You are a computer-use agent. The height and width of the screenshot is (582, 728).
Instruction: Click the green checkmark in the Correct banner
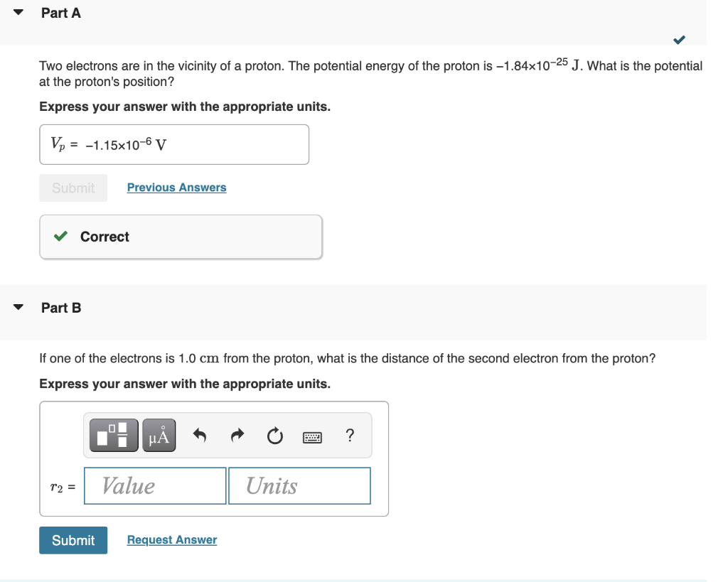(x=60, y=236)
